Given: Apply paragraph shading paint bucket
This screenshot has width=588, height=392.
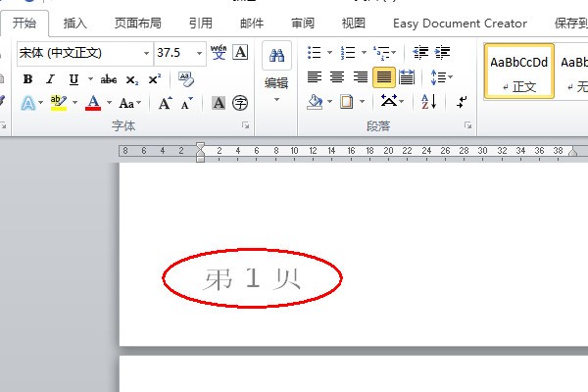Looking at the screenshot, I should (x=315, y=101).
